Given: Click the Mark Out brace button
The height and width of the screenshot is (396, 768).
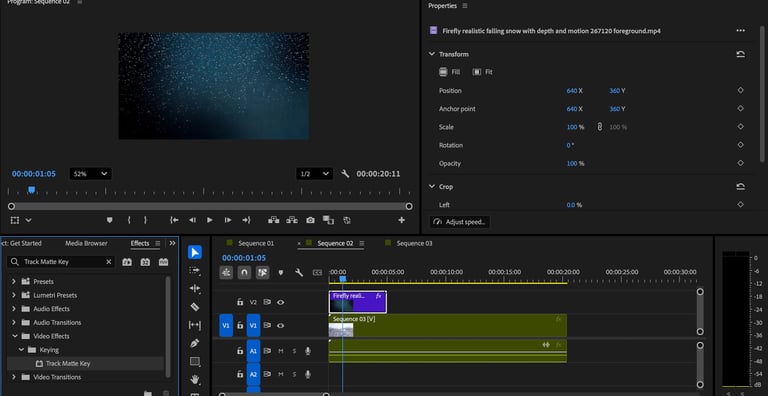Looking at the screenshot, I should click(145, 221).
